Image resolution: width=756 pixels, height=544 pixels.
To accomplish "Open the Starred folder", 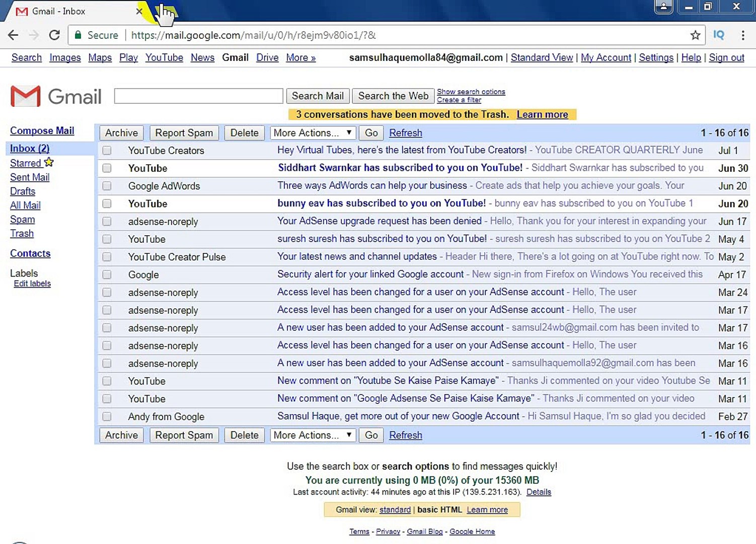I will pyautogui.click(x=26, y=163).
